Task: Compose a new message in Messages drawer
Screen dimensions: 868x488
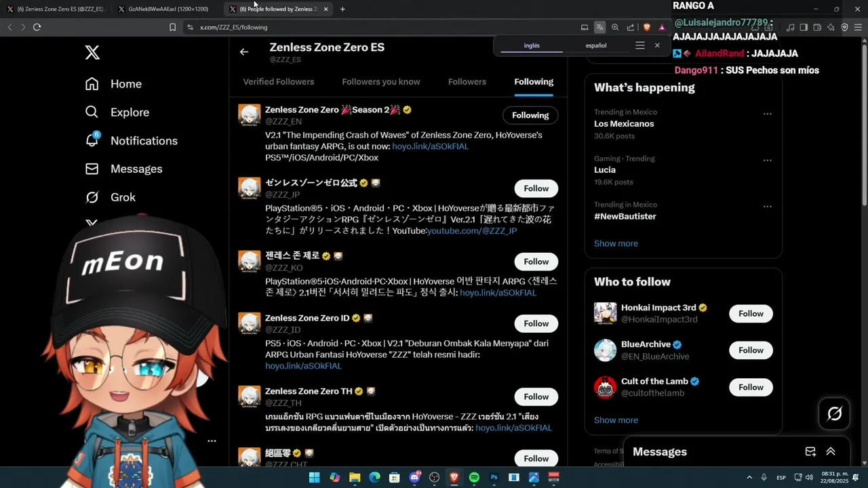Action: 810,452
